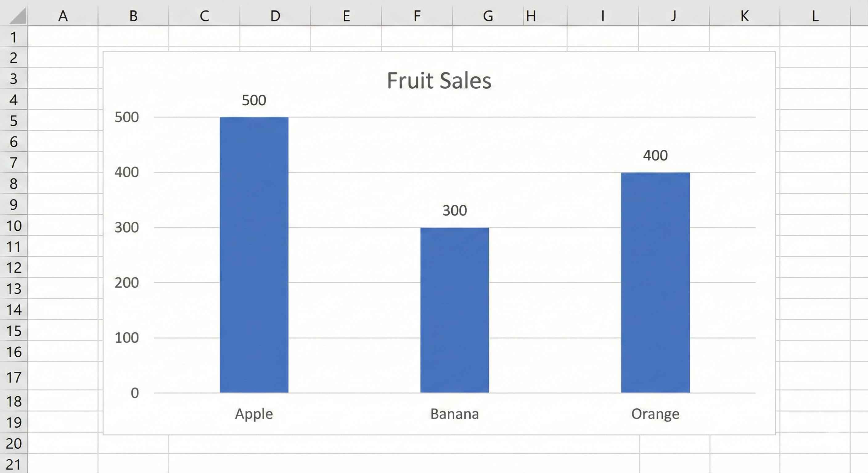Click the Apple category axis label
The width and height of the screenshot is (868, 473).
tap(254, 414)
